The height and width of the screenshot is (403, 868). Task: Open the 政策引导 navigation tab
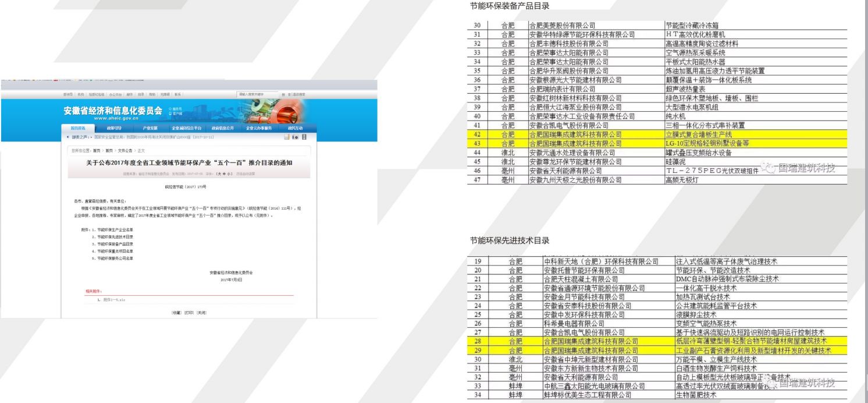pyautogui.click(x=114, y=128)
